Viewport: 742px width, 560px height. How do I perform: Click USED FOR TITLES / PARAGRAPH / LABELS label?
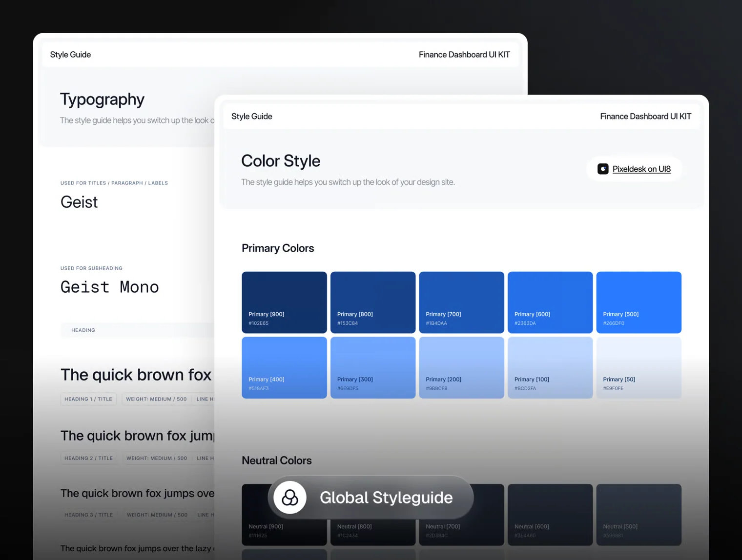point(114,183)
